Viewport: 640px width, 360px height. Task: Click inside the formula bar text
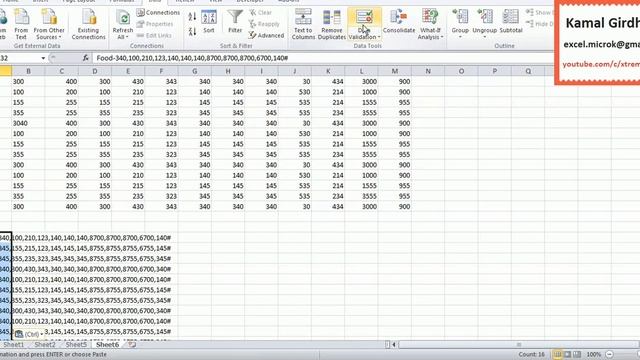coord(192,58)
